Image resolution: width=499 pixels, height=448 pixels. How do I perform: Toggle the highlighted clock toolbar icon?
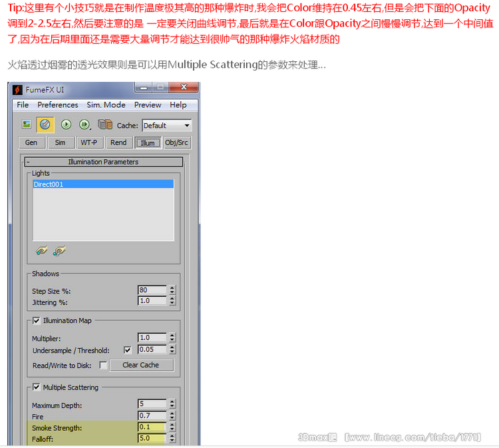pos(45,124)
